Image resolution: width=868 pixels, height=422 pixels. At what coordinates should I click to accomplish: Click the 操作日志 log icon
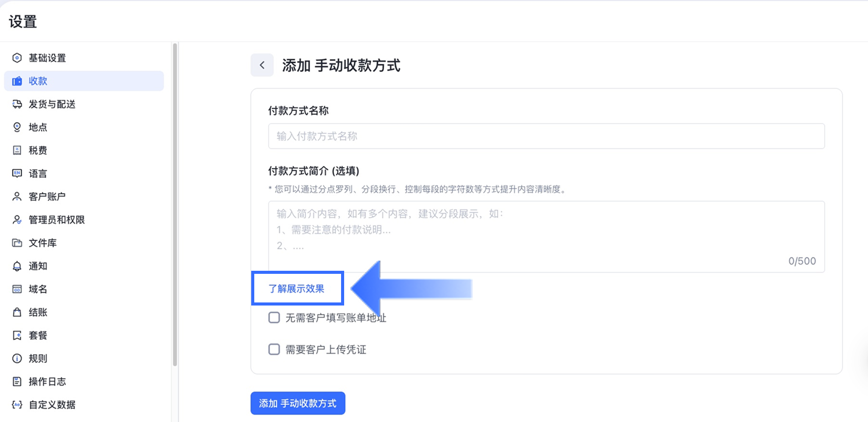17,382
